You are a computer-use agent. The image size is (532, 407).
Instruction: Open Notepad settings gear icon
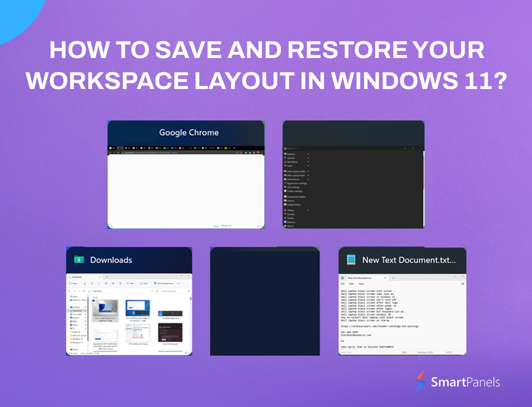pos(462,283)
